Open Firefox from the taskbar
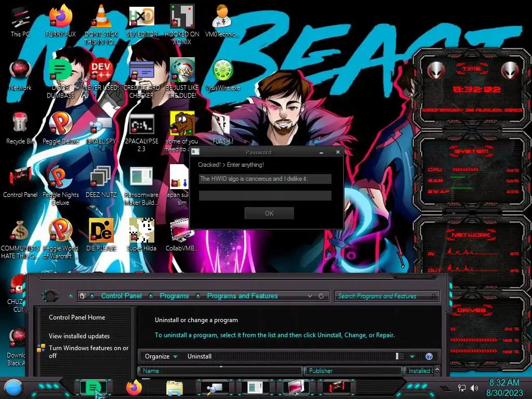This screenshot has width=532, height=399. [134, 388]
